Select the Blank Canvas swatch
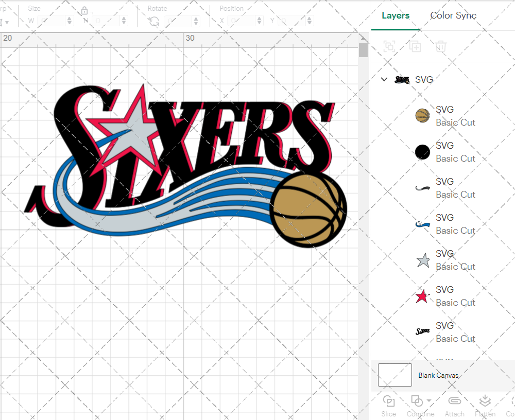515x420 pixels. tap(395, 375)
